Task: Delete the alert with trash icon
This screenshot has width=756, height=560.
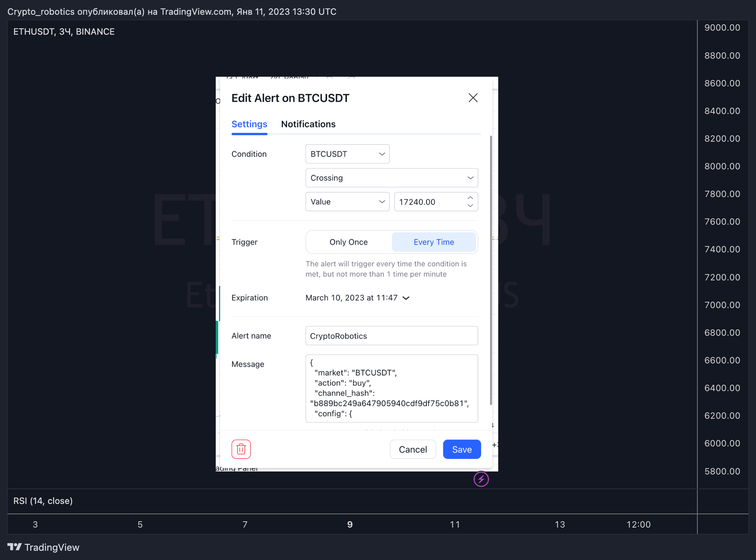Action: click(x=241, y=449)
